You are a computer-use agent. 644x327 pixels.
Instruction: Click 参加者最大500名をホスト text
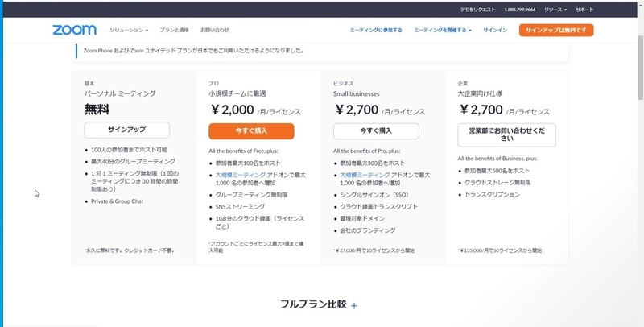tap(497, 171)
